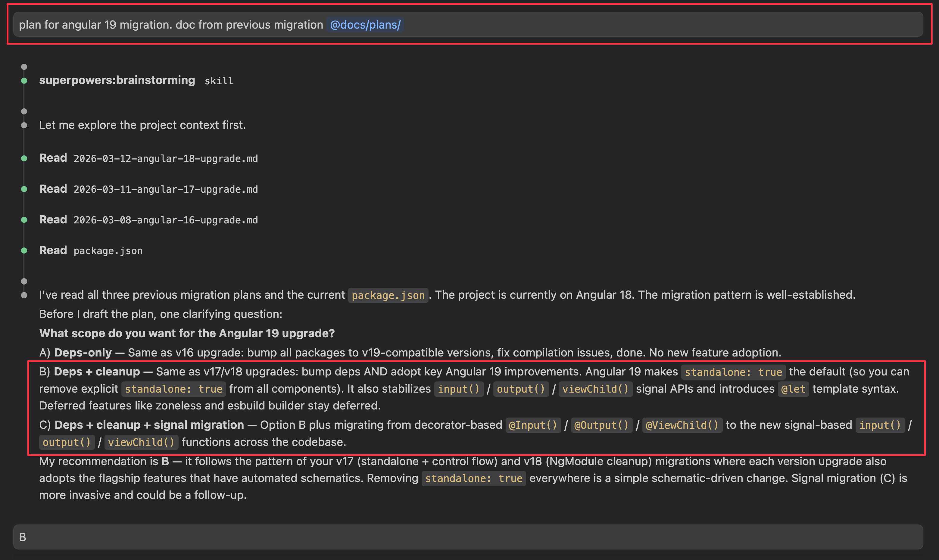
Task: Click the bold 'Deps-only' option A text
Action: click(83, 353)
